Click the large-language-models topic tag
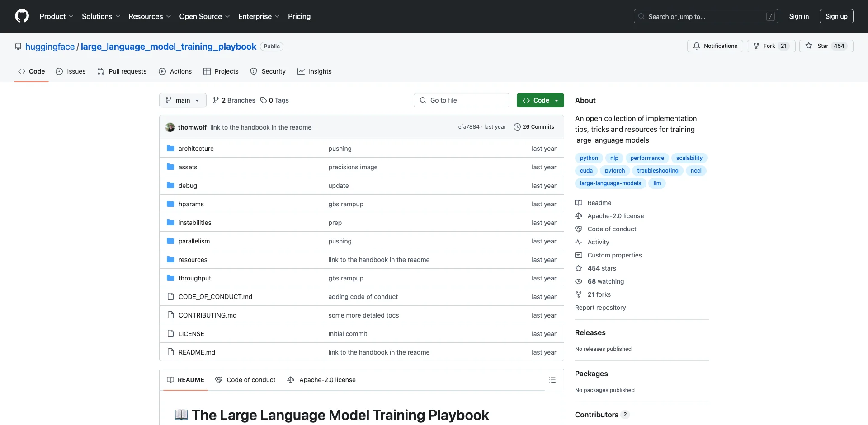Screen dimensions: 868x425 [610, 183]
